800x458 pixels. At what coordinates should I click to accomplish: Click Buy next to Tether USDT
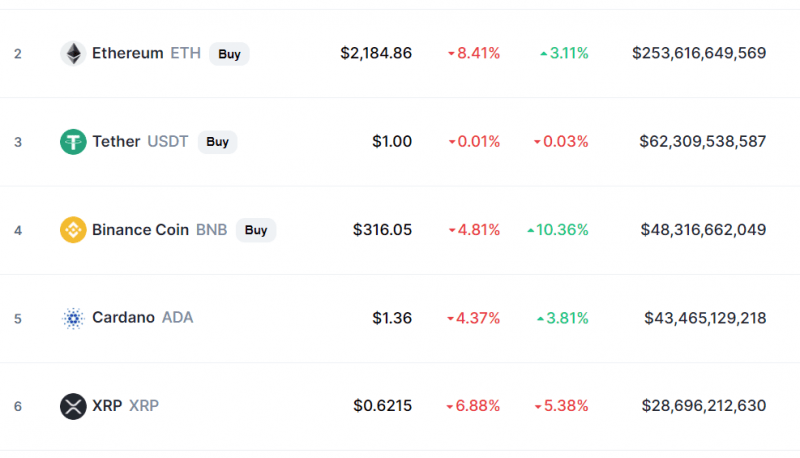click(217, 142)
